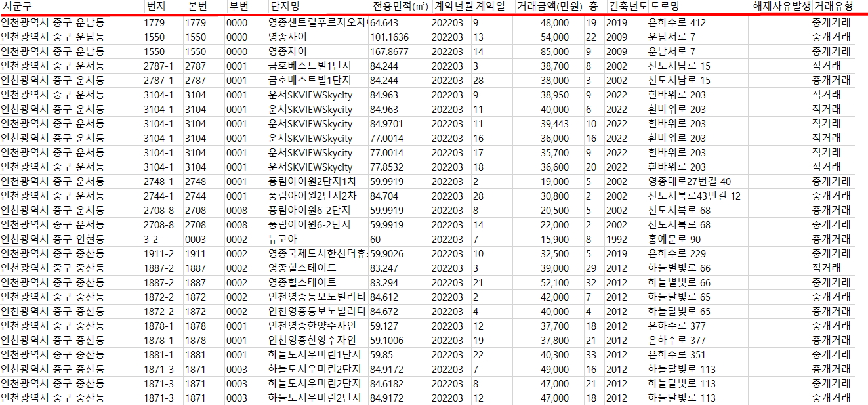This screenshot has height=405, width=868.
Task: Select the lot number 1881-1
Action: pyautogui.click(x=159, y=355)
